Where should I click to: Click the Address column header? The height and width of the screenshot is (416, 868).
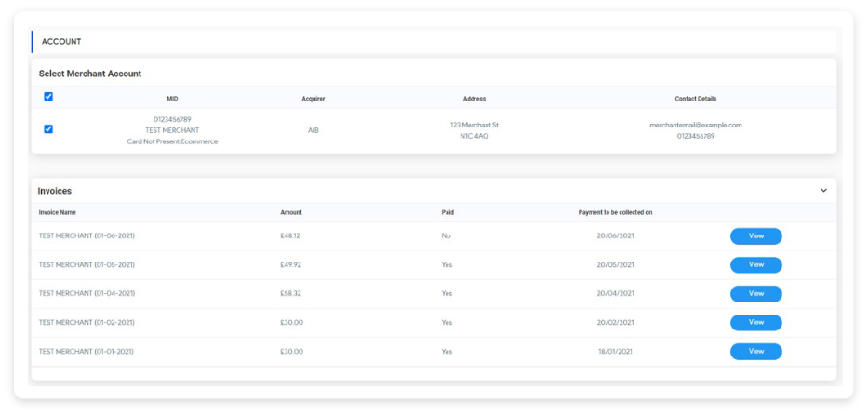click(x=474, y=99)
